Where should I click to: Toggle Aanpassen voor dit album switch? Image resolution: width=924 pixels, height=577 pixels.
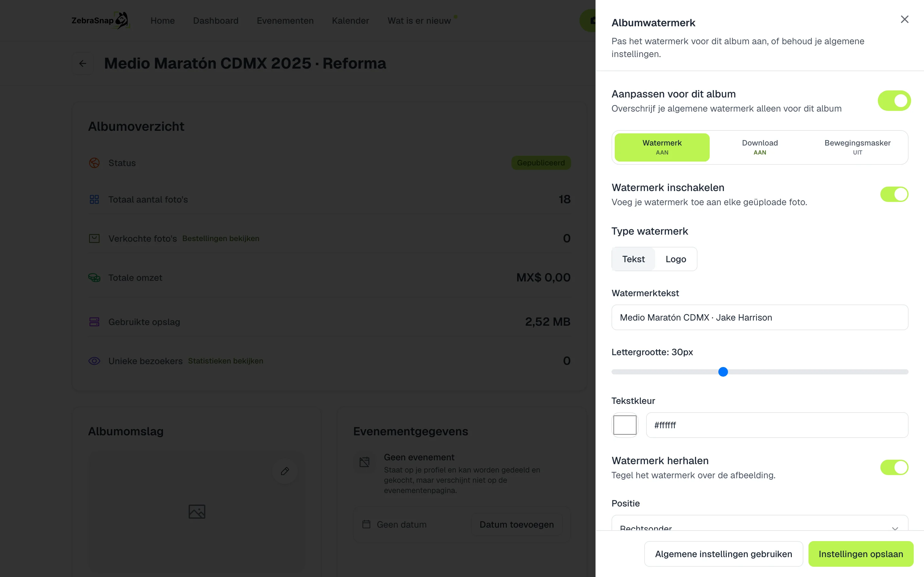tap(894, 101)
